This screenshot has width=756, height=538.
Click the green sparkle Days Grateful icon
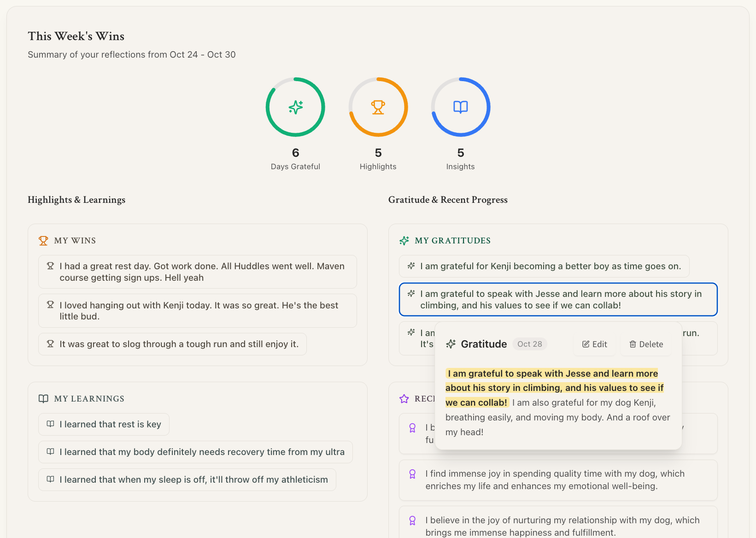pos(295,107)
